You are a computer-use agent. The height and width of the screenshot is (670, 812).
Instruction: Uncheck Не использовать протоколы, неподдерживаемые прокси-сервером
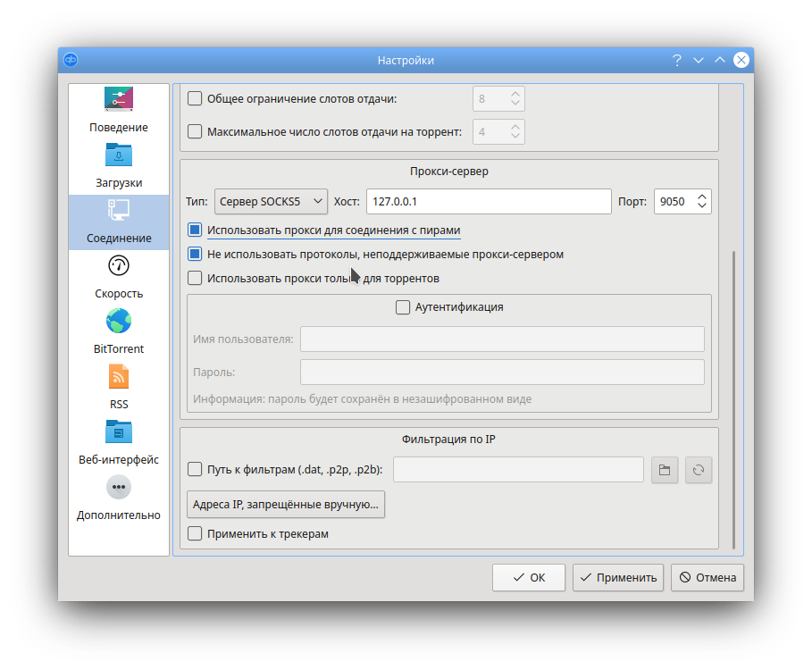click(195, 255)
